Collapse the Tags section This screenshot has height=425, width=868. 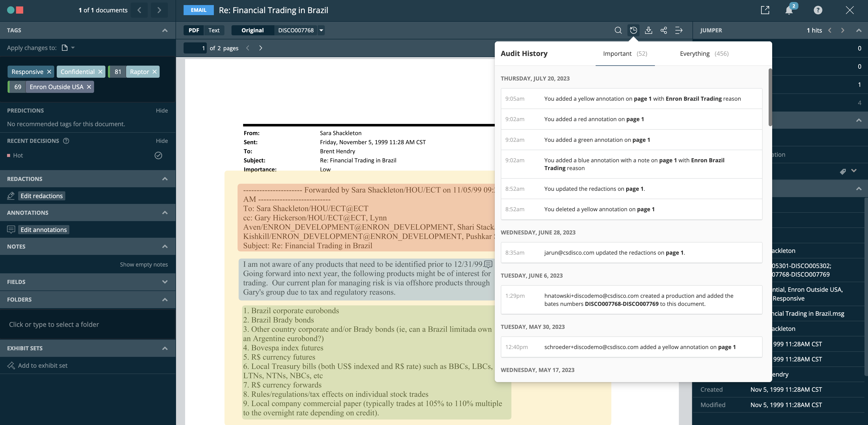[165, 30]
